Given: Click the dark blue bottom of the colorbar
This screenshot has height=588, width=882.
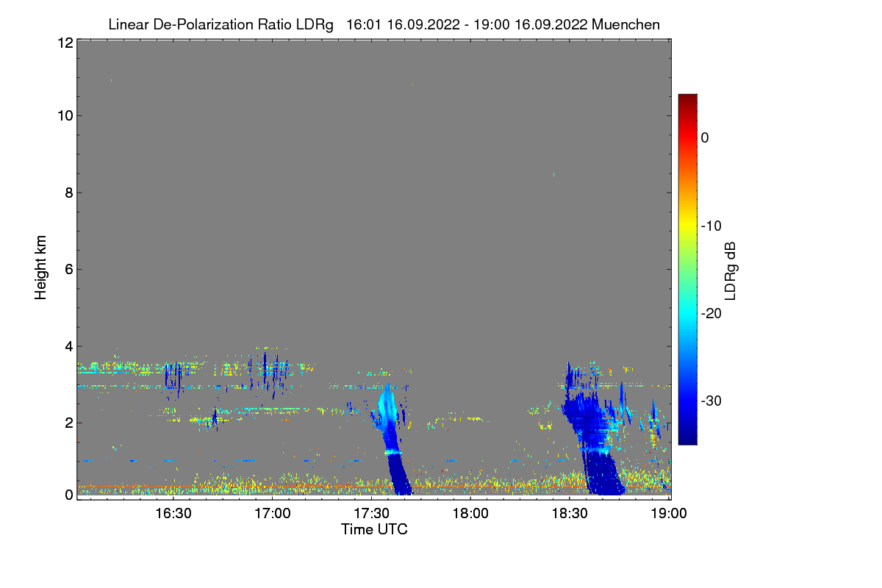Looking at the screenshot, I should click(x=687, y=439).
